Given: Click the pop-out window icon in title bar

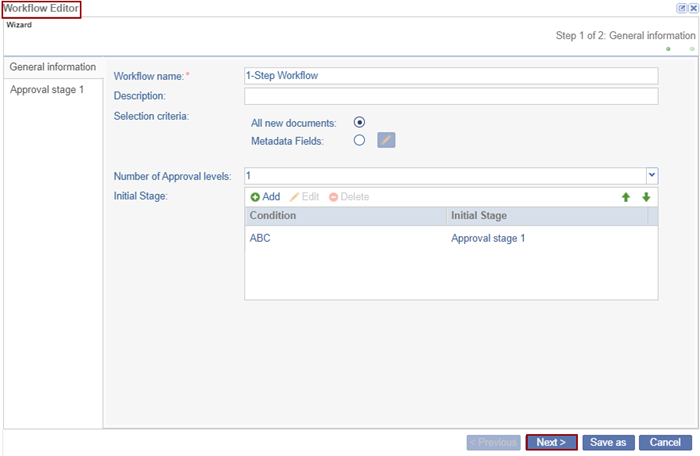Looking at the screenshot, I should (x=682, y=7).
